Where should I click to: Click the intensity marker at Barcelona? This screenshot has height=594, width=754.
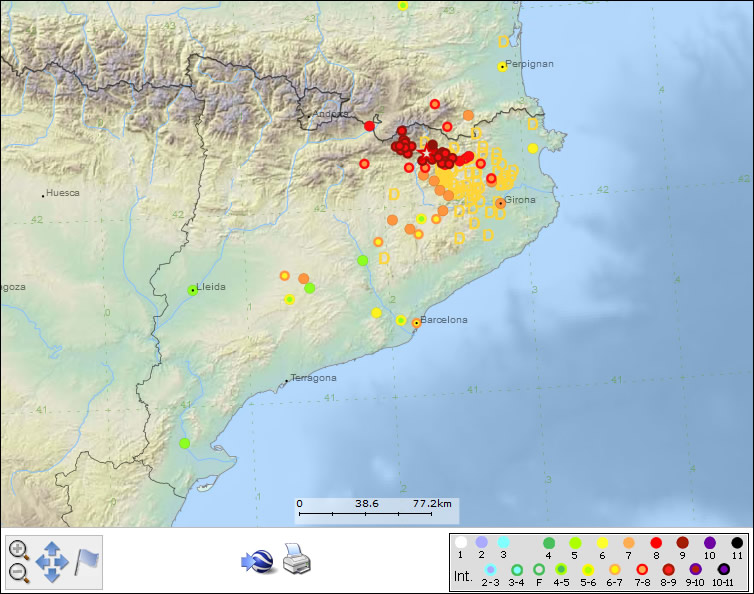416,322
